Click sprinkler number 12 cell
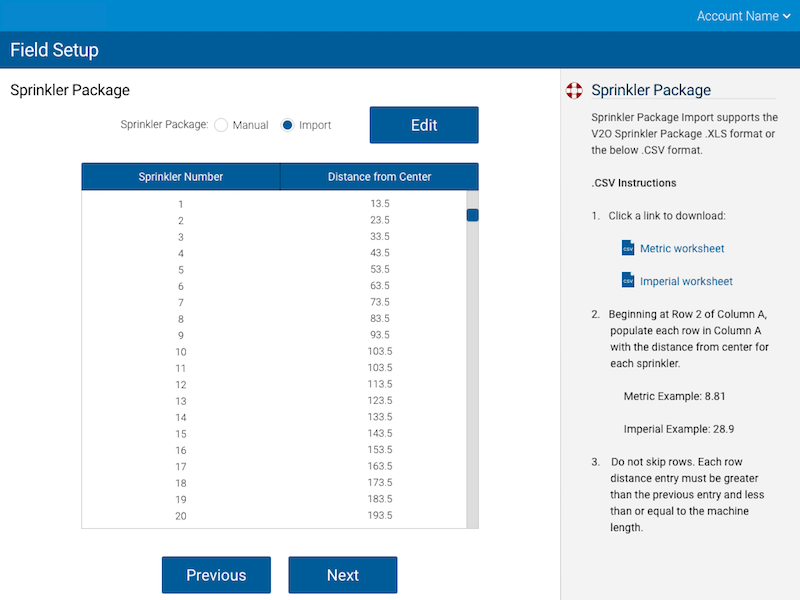The width and height of the screenshot is (800, 600). [x=181, y=385]
